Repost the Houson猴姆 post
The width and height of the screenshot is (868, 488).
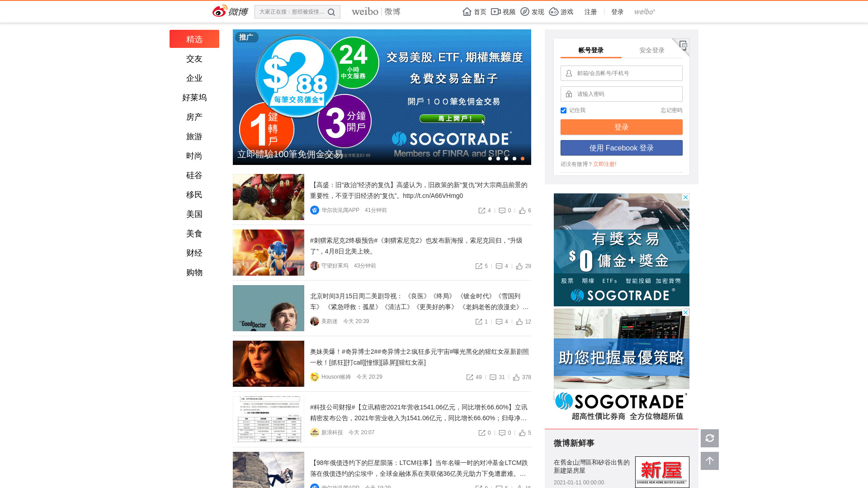[470, 377]
